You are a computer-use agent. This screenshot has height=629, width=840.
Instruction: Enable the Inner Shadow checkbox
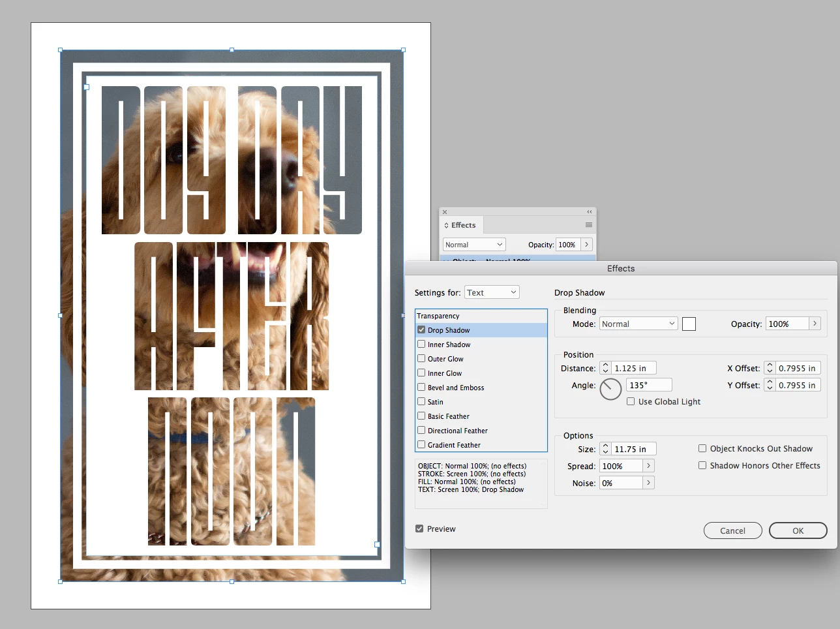click(421, 345)
